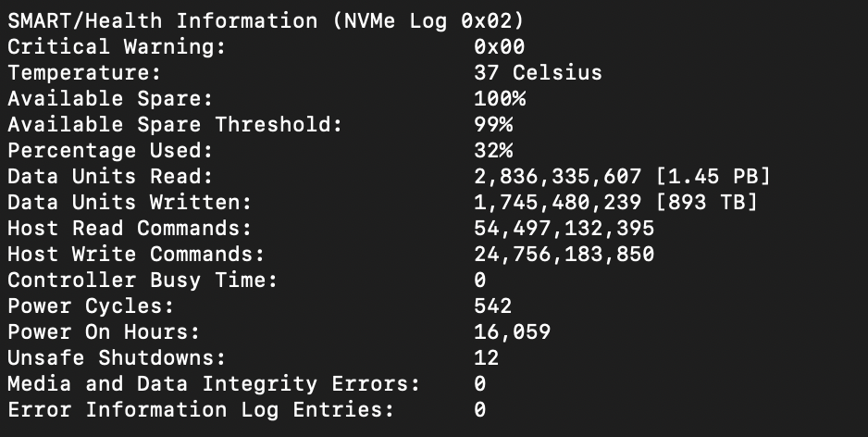Click the Available Spare Threshold label
The image size is (868, 437).
click(175, 125)
